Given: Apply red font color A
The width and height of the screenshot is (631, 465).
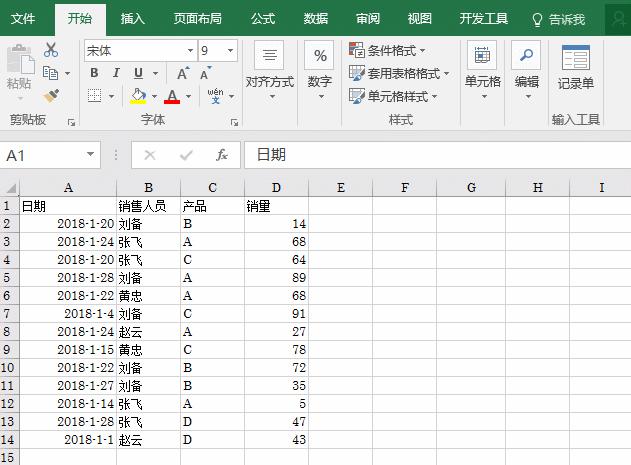Looking at the screenshot, I should pos(172,96).
